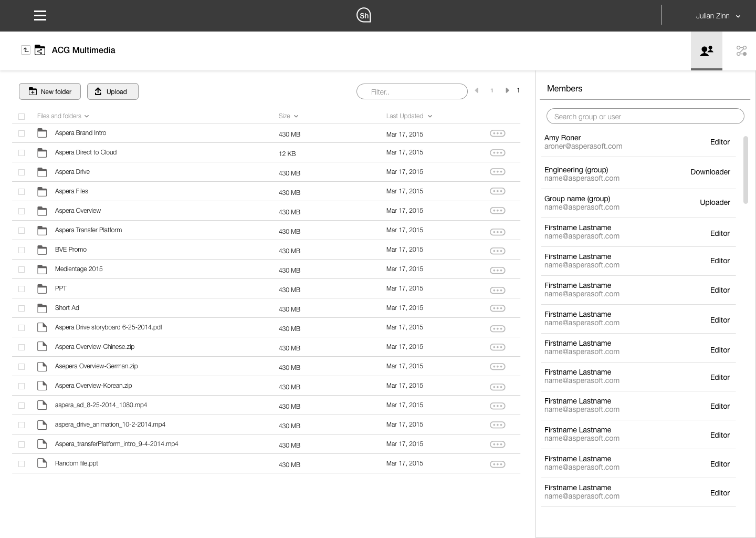
Task: Sort by Size column
Action: (288, 116)
